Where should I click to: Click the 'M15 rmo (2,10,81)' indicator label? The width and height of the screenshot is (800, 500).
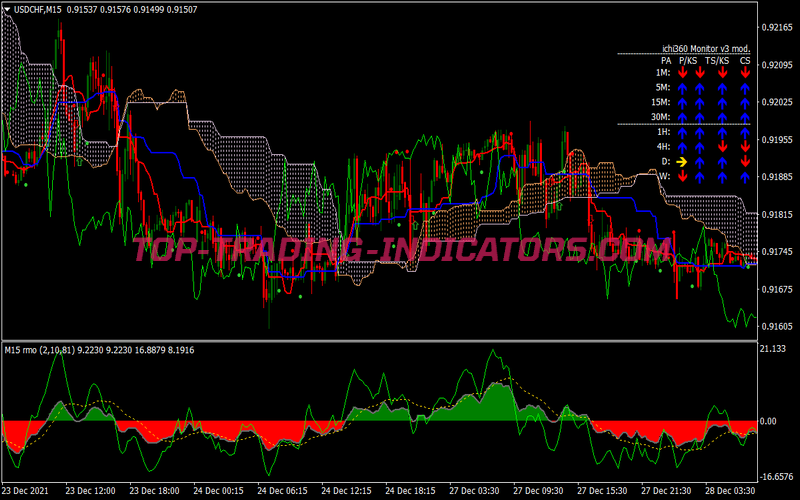coord(40,351)
